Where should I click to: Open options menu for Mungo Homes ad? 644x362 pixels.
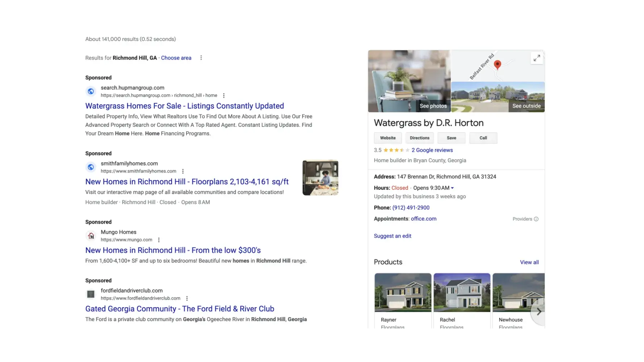pyautogui.click(x=159, y=240)
